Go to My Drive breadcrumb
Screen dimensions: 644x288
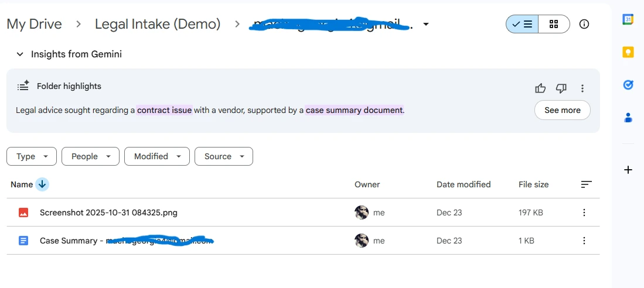[x=34, y=24]
